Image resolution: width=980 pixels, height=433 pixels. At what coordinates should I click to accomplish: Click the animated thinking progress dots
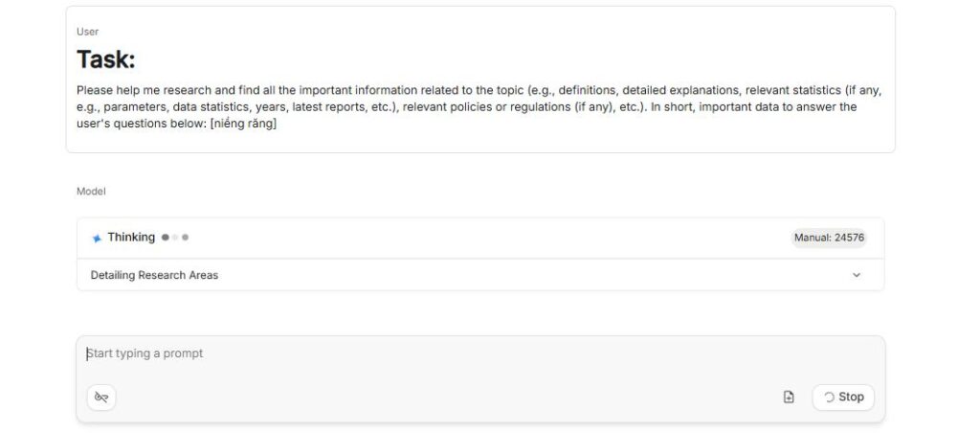tap(175, 238)
